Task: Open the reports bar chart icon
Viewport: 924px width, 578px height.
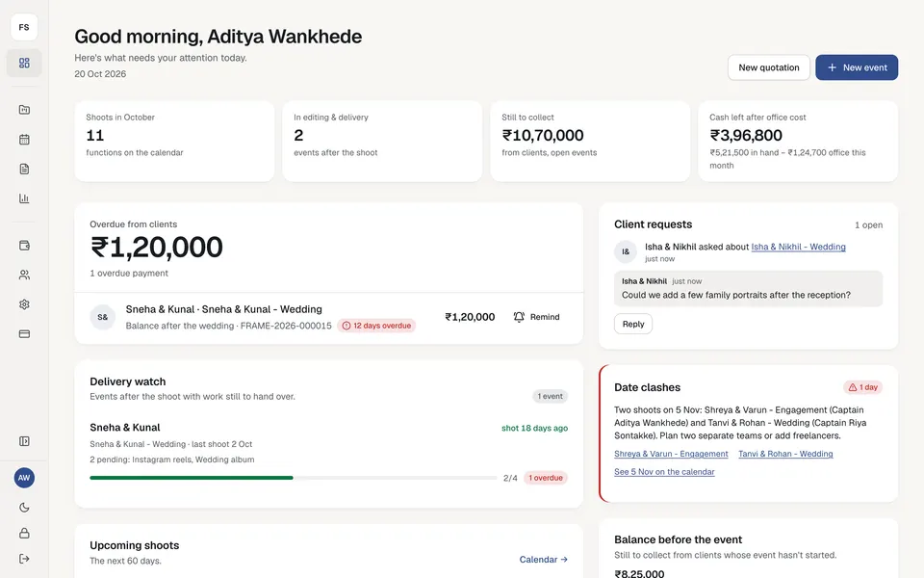Action: [x=24, y=198]
